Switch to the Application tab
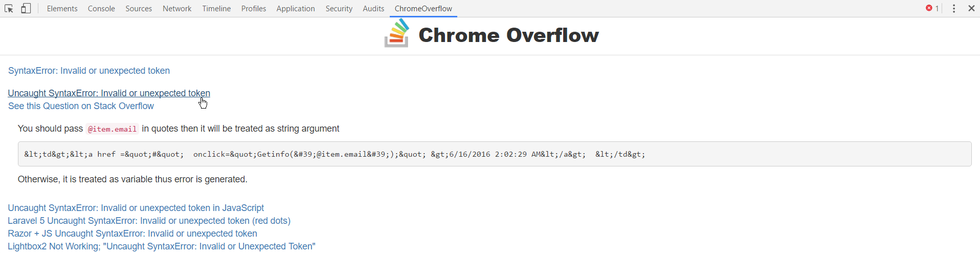Image resolution: width=980 pixels, height=253 pixels. click(x=296, y=9)
